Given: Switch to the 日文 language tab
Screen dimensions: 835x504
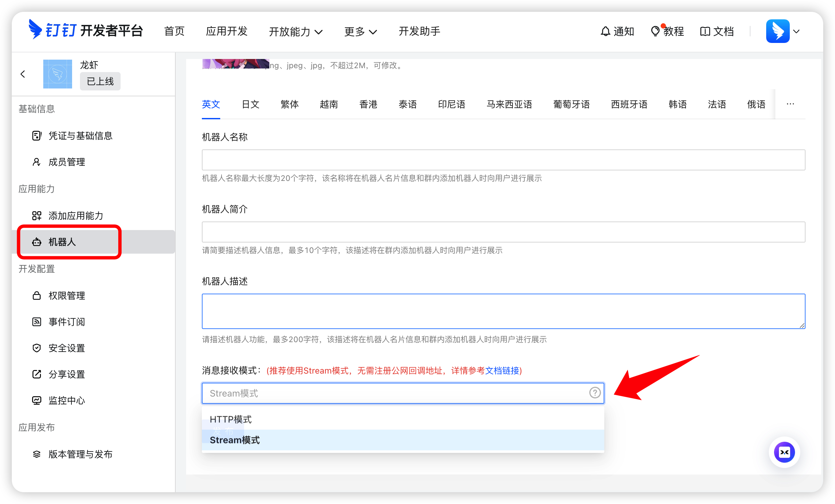Looking at the screenshot, I should (x=250, y=105).
